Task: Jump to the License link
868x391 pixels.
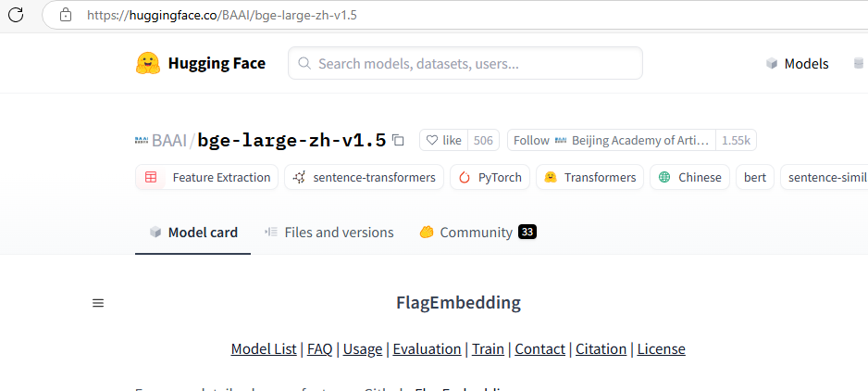Action: 661,349
